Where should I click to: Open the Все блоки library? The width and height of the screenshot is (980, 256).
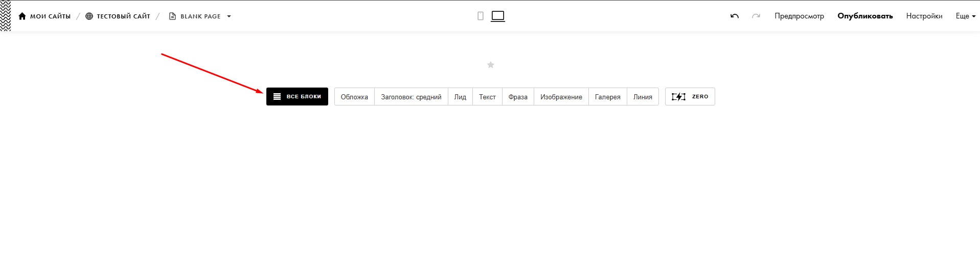click(x=297, y=96)
